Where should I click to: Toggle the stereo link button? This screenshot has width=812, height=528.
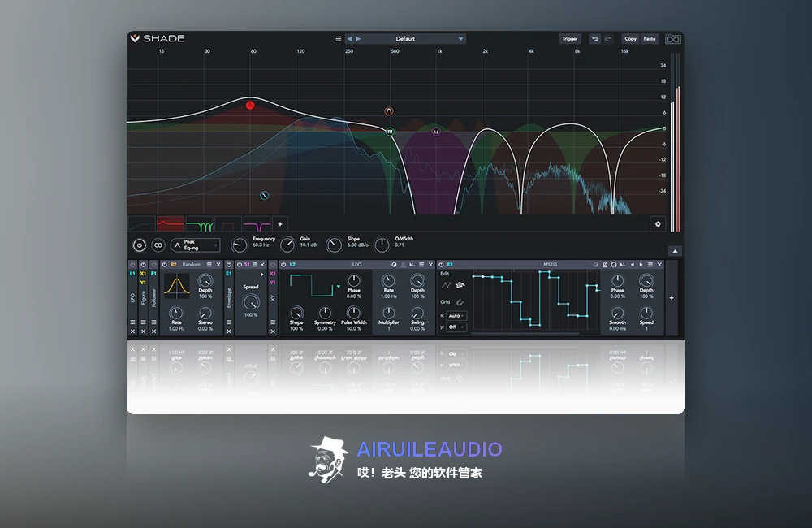point(158,245)
